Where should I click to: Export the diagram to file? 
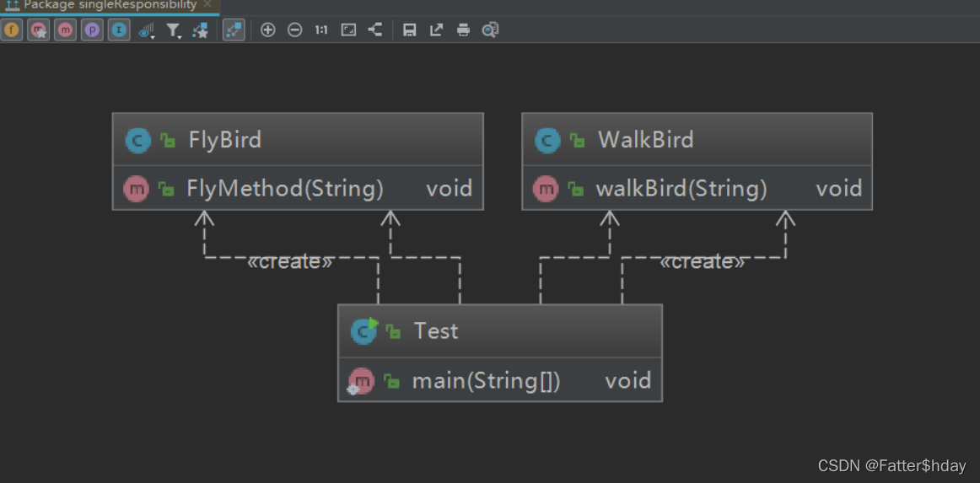coord(436,30)
